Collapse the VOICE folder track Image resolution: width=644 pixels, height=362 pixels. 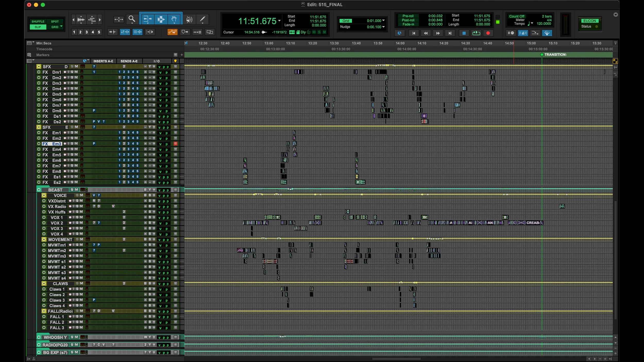(x=44, y=195)
